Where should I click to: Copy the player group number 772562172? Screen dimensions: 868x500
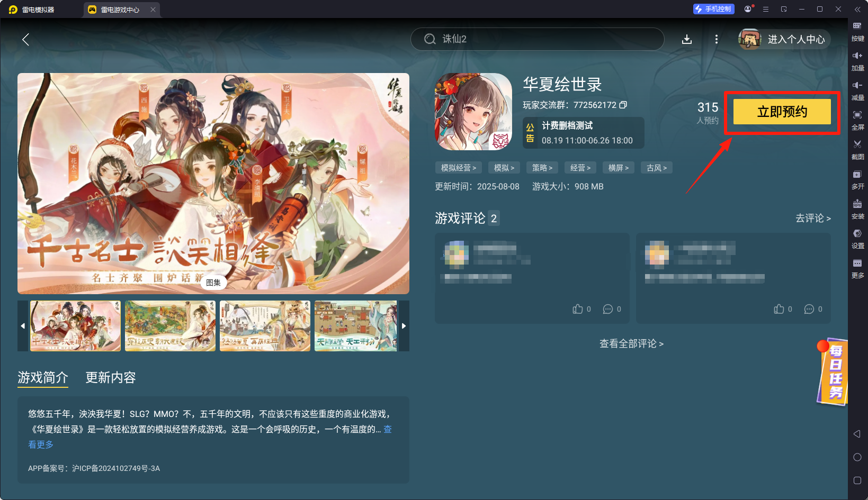click(x=623, y=105)
